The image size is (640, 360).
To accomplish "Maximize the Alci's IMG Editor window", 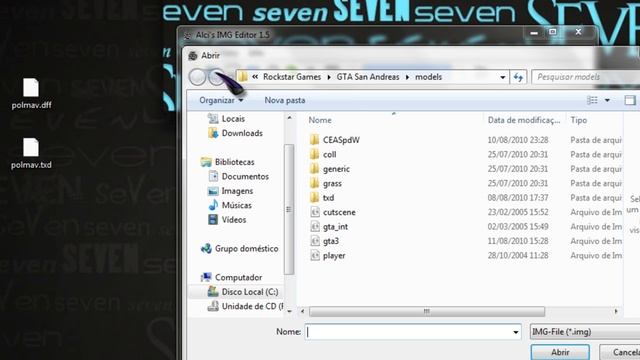I will [x=553, y=32].
